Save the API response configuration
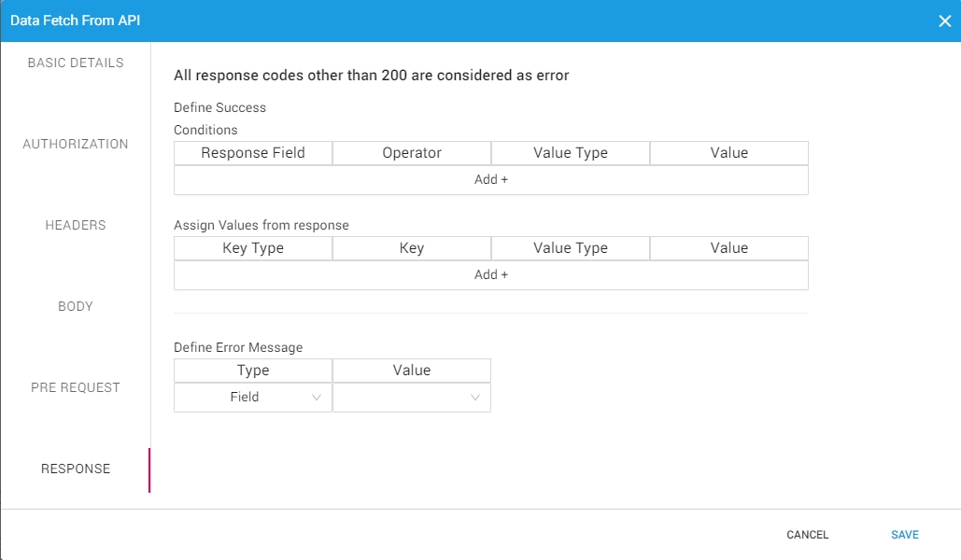961x560 pixels. (x=904, y=535)
